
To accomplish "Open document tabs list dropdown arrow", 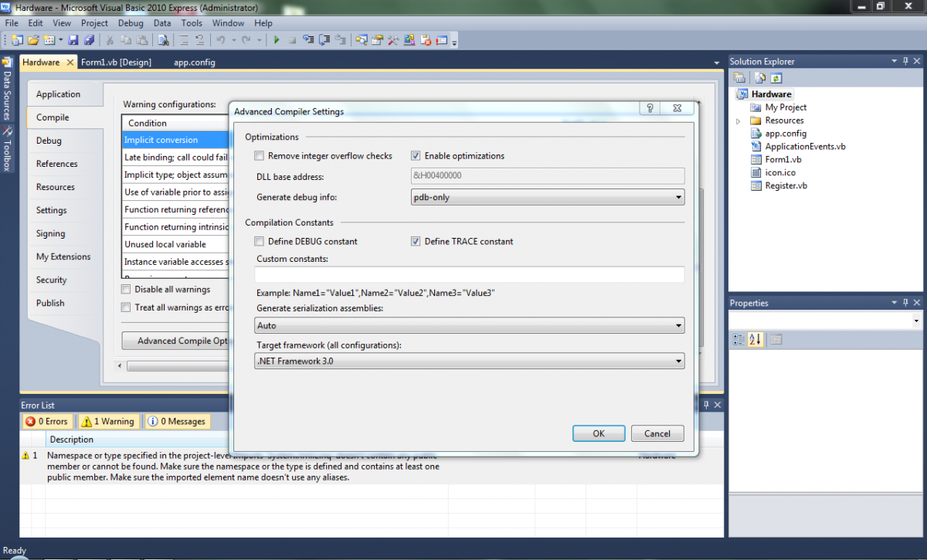I will tap(717, 63).
